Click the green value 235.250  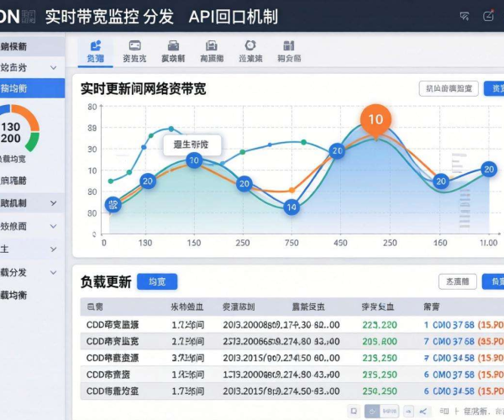[380, 375]
